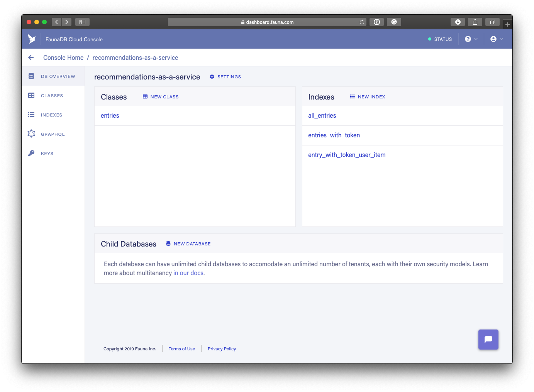Select the DB Overview database icon

tap(31, 76)
